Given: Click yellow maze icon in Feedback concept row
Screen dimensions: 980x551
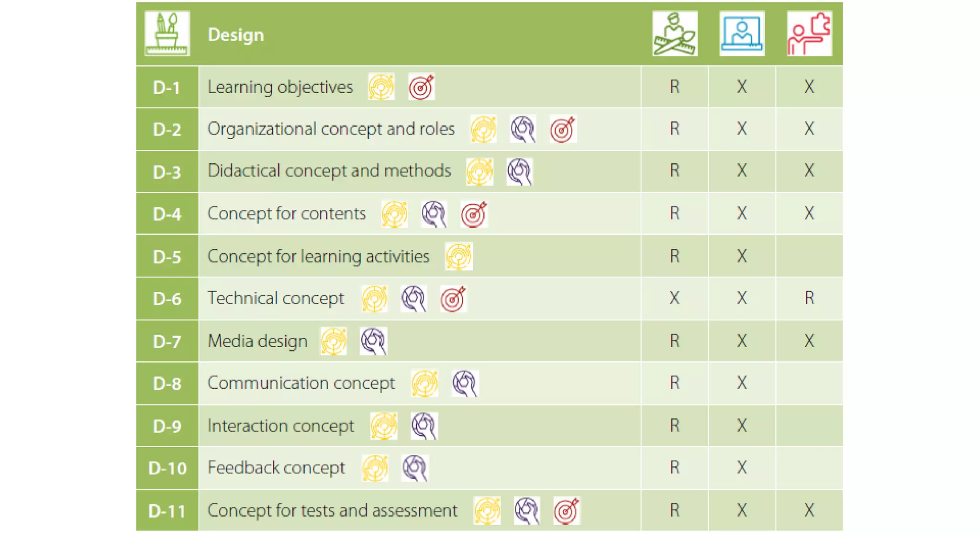Looking at the screenshot, I should tap(375, 468).
